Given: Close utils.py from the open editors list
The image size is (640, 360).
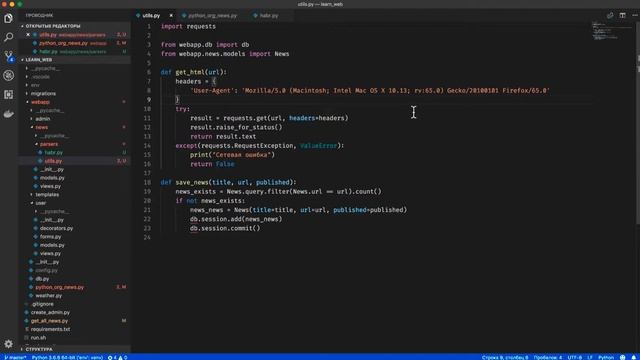Looking at the screenshot, I should [28, 35].
